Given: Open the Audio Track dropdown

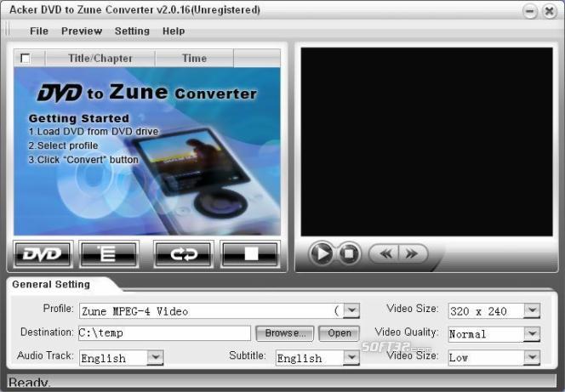Looking at the screenshot, I should coord(156,358).
